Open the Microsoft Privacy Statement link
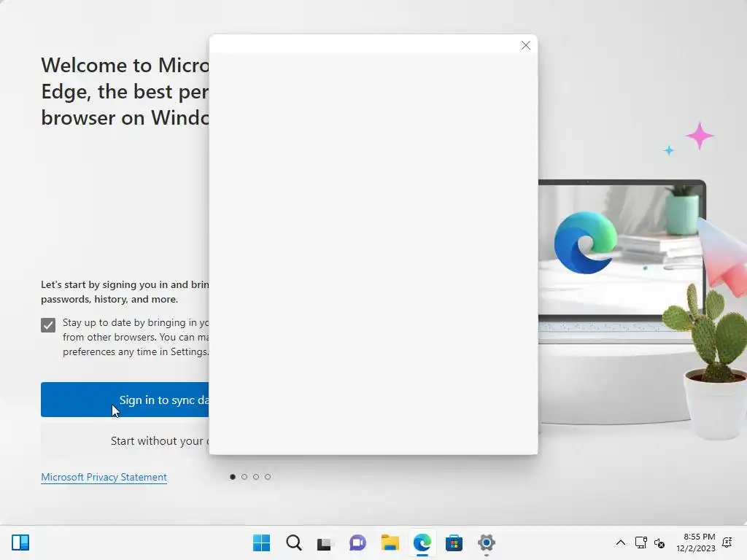Screen dimensions: 747x560 coord(104,477)
